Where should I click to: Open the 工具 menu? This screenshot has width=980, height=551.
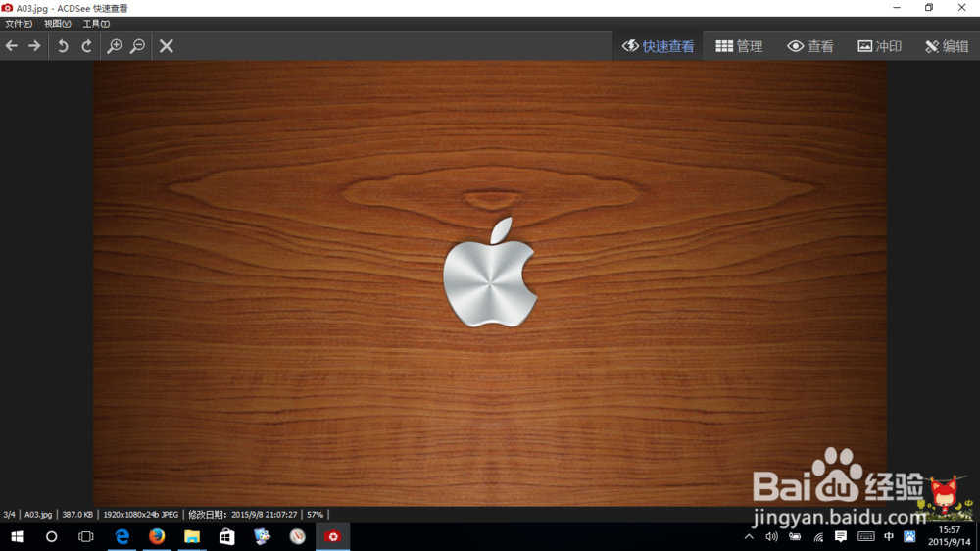tap(96, 24)
